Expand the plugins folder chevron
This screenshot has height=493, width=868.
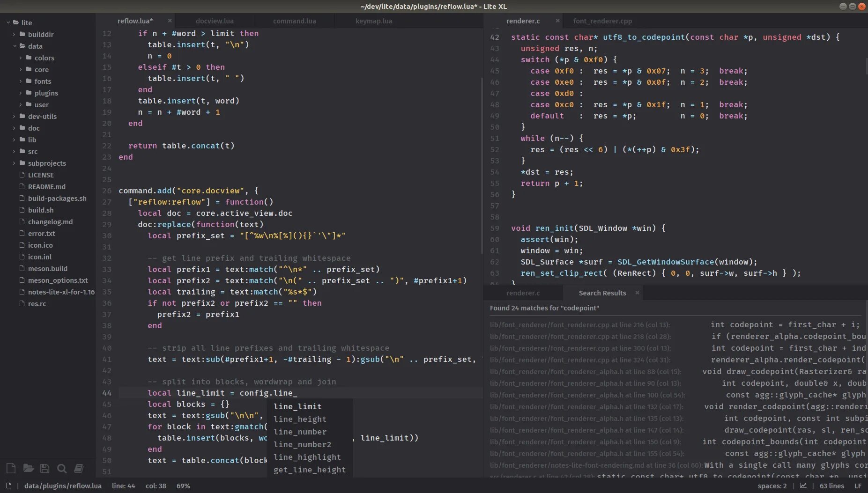point(21,93)
